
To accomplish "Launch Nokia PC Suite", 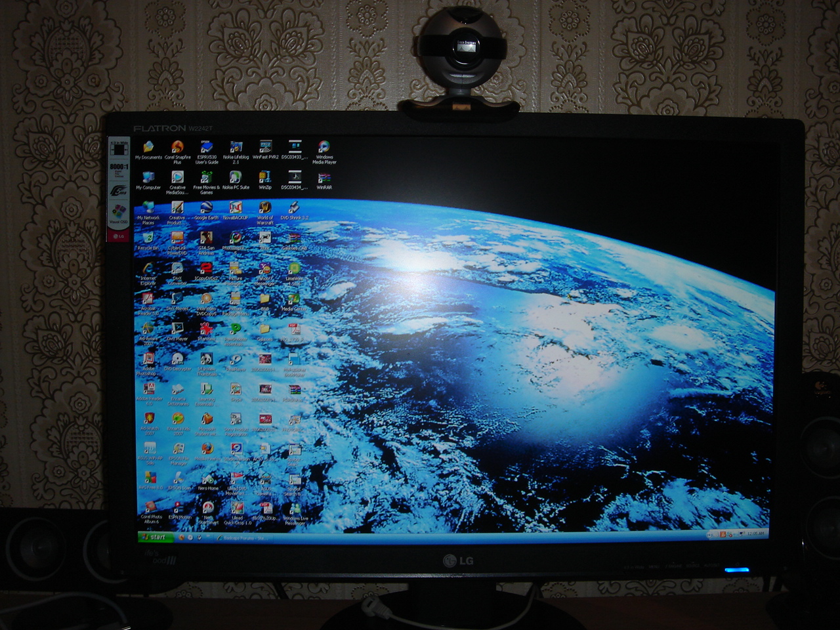I will (x=236, y=180).
